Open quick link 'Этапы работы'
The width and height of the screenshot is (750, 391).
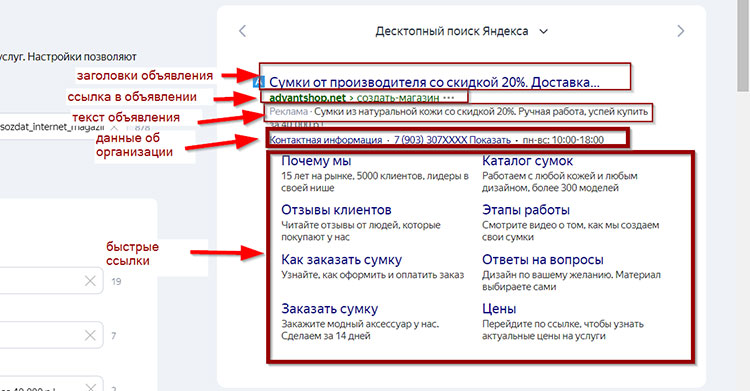tap(526, 210)
